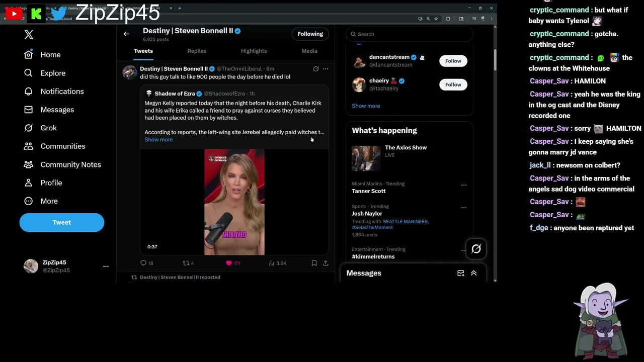Open the More menu in sidebar
The width and height of the screenshot is (644, 362).
pyautogui.click(x=41, y=201)
